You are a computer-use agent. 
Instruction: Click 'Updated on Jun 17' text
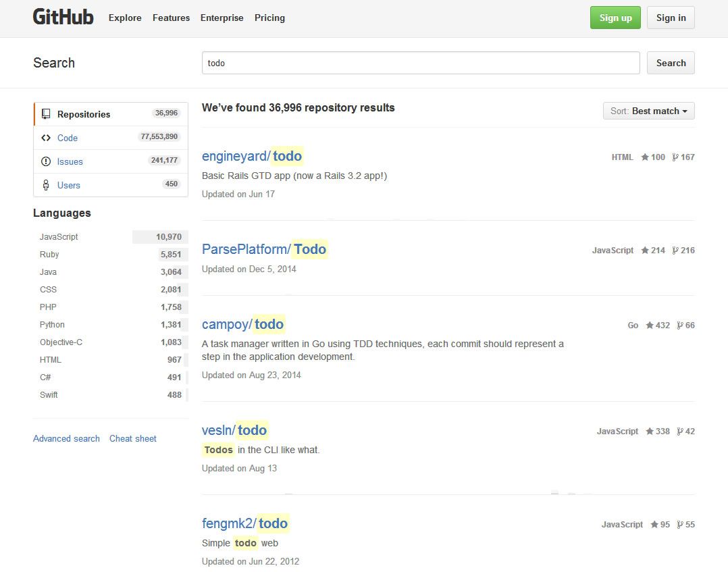click(238, 194)
